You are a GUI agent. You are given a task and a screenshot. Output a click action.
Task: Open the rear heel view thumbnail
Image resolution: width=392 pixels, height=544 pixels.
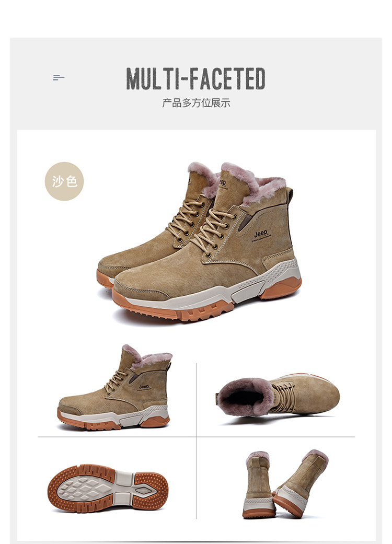coord(285,484)
